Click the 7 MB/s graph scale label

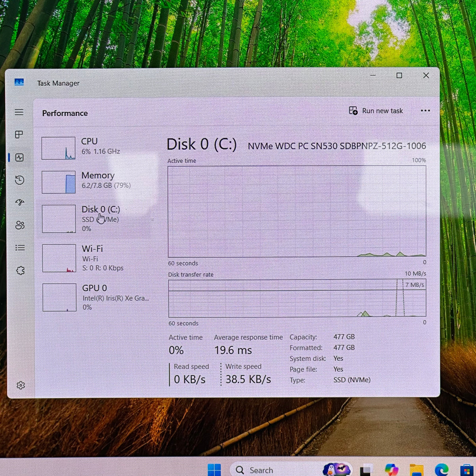pos(415,285)
